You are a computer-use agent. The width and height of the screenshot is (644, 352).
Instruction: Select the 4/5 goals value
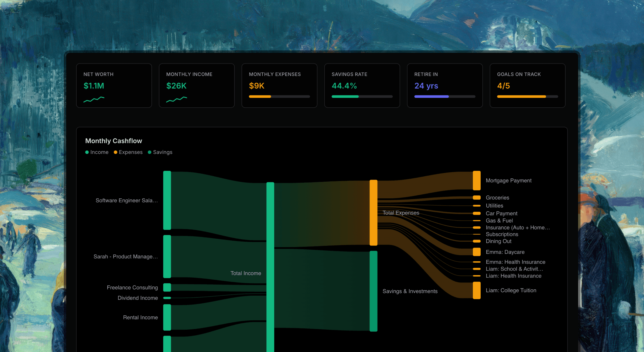coord(504,86)
